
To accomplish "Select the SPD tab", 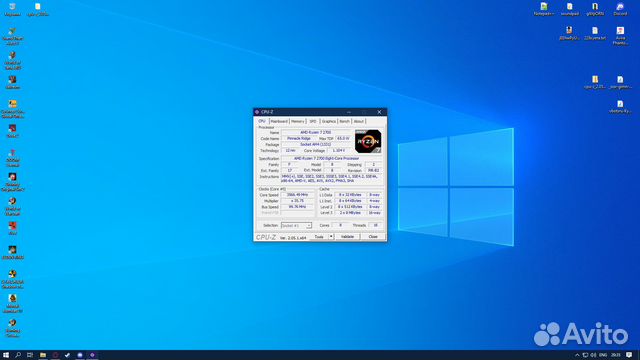I will pos(313,121).
